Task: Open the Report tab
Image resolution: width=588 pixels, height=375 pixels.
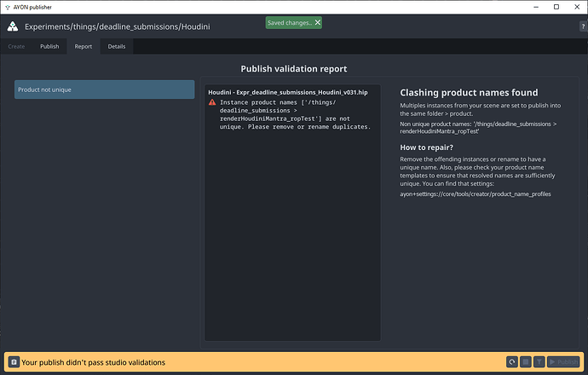Action: (x=84, y=47)
